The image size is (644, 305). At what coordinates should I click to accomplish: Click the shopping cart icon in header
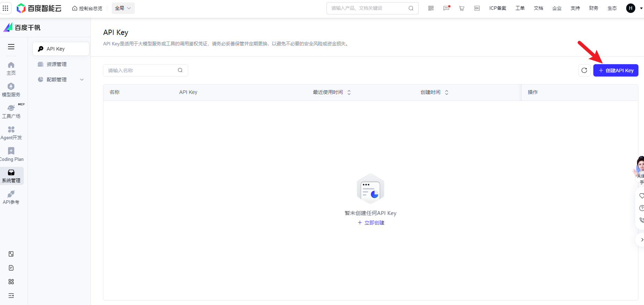point(462,8)
